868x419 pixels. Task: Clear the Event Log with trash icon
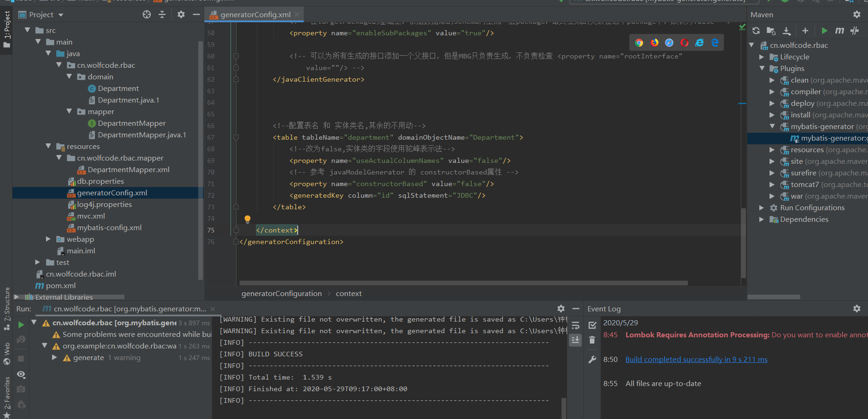tap(592, 340)
